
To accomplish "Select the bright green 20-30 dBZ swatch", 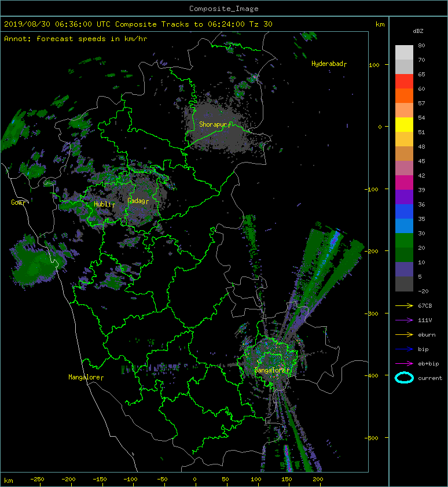I will pyautogui.click(x=404, y=241).
